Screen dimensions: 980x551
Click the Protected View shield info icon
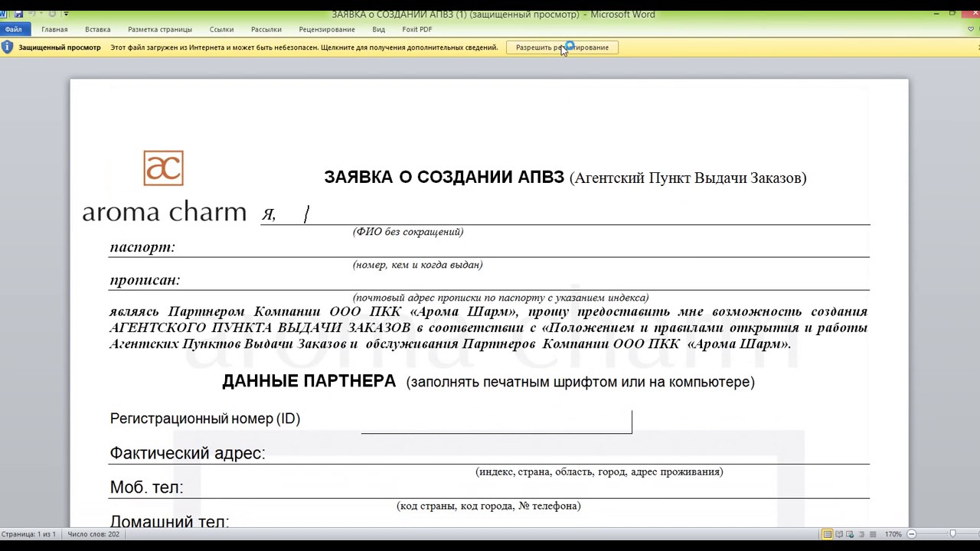[8, 47]
